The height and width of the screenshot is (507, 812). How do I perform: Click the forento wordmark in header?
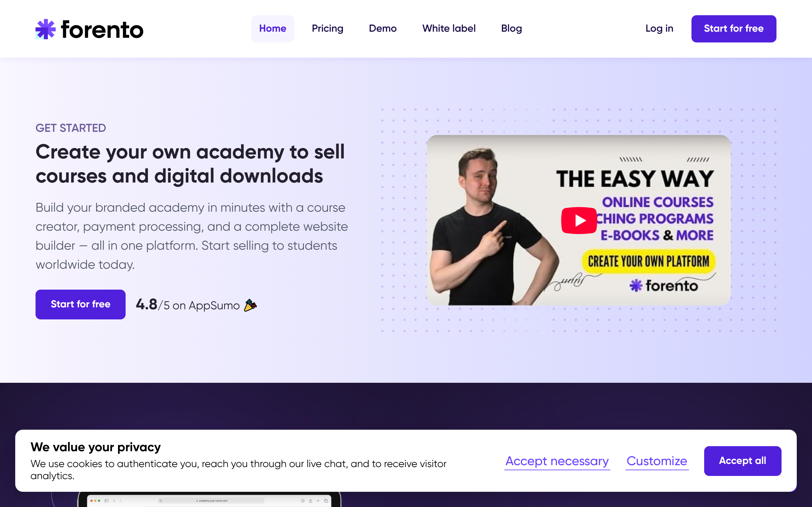(102, 29)
